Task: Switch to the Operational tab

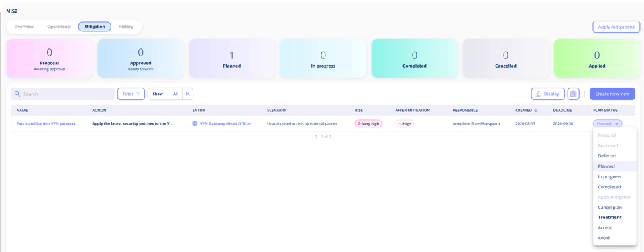Action: tap(59, 27)
